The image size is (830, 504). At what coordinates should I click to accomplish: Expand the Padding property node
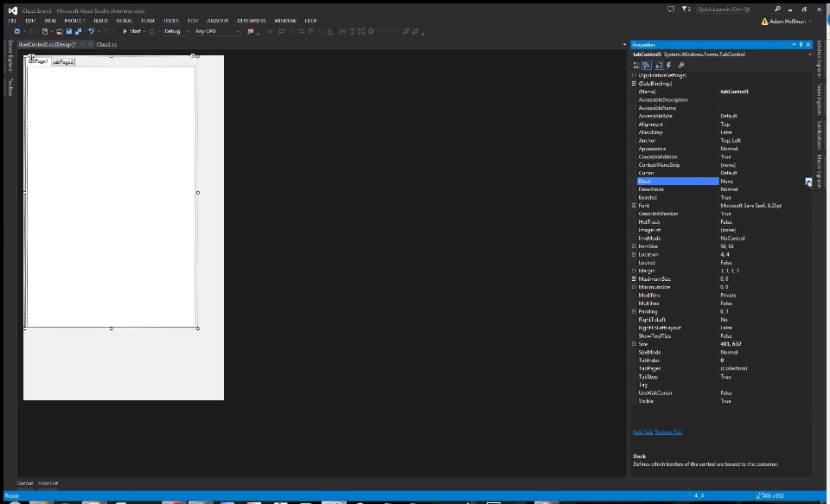click(x=634, y=312)
